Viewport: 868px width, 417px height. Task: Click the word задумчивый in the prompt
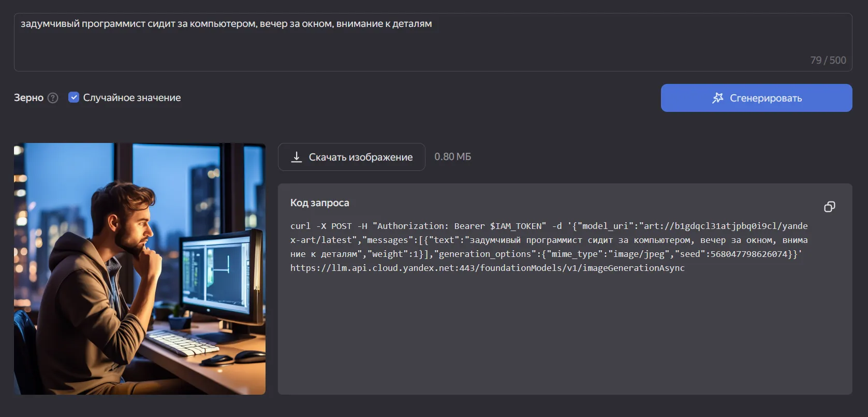(x=50, y=24)
